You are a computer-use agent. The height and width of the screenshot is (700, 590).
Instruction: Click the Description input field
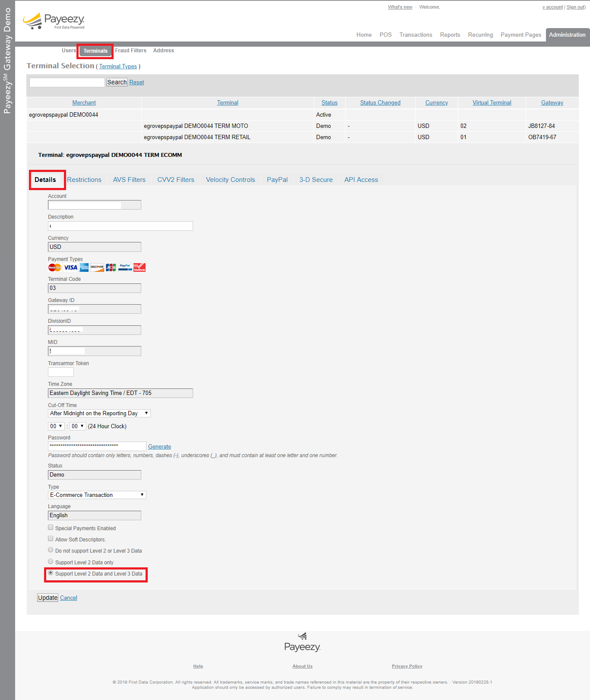(x=121, y=226)
